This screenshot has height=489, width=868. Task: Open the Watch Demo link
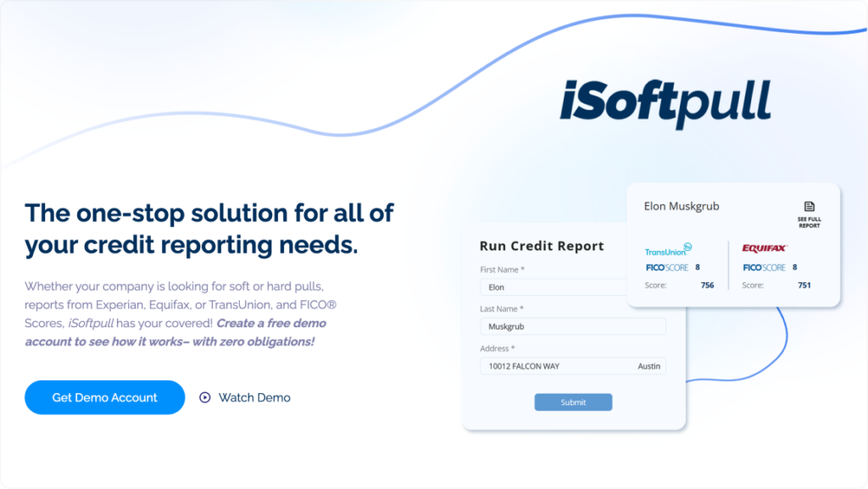pos(254,397)
